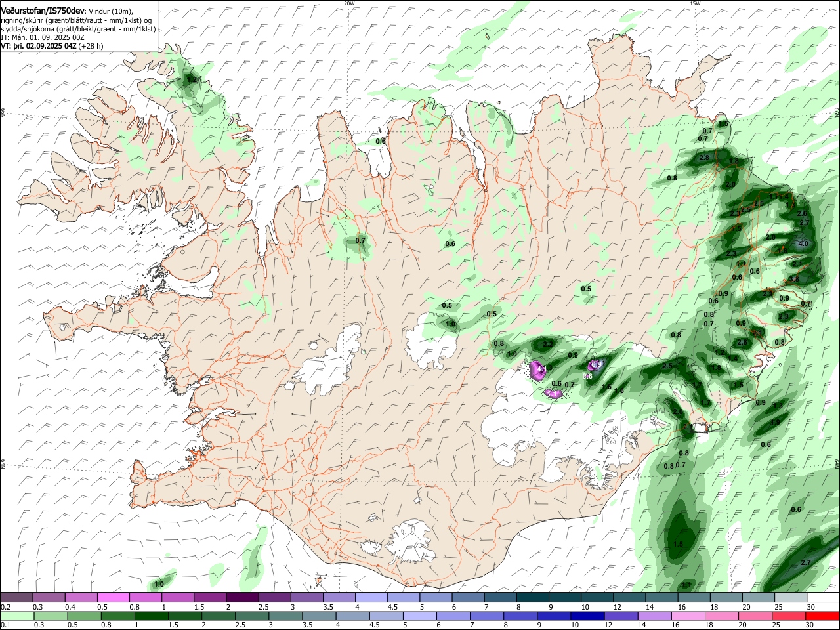Click the 4.0 precipitation value on the east coast

click(x=803, y=243)
